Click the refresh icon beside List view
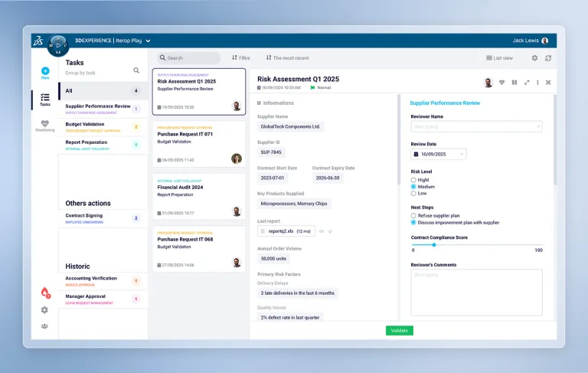 [548, 57]
